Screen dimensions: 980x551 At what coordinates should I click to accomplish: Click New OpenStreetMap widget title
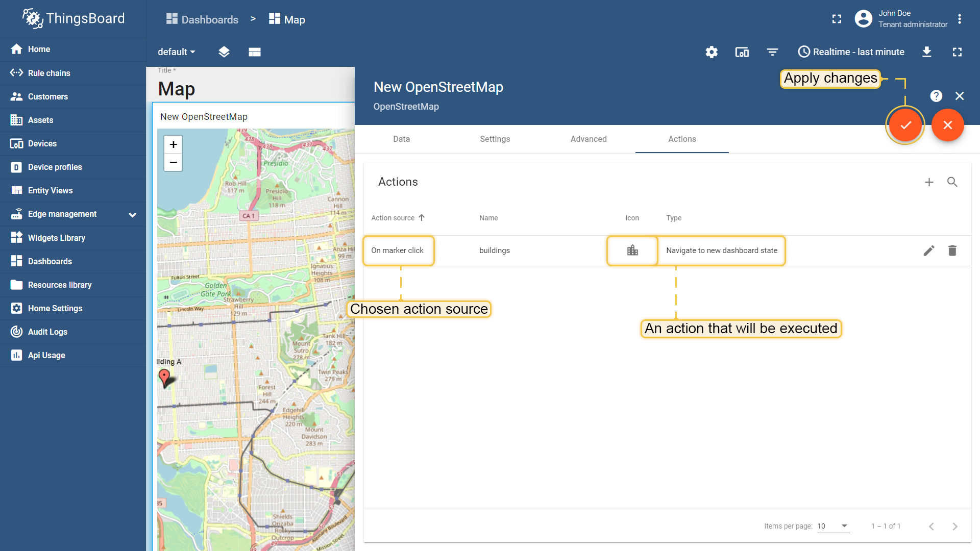204,117
